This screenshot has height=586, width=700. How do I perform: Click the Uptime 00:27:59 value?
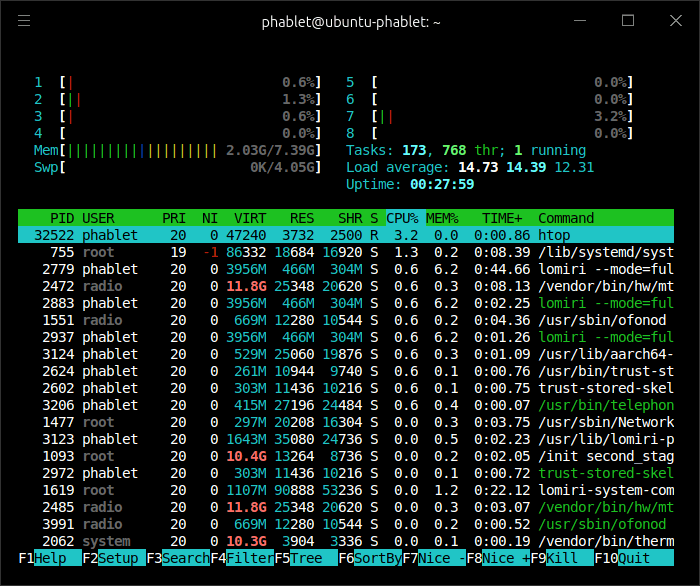[x=442, y=184]
